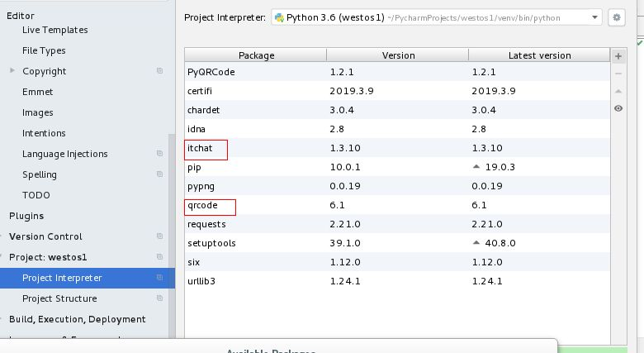This screenshot has width=644, height=353.
Task: Click the project-level icon beside Language Injections
Action: click(x=159, y=154)
